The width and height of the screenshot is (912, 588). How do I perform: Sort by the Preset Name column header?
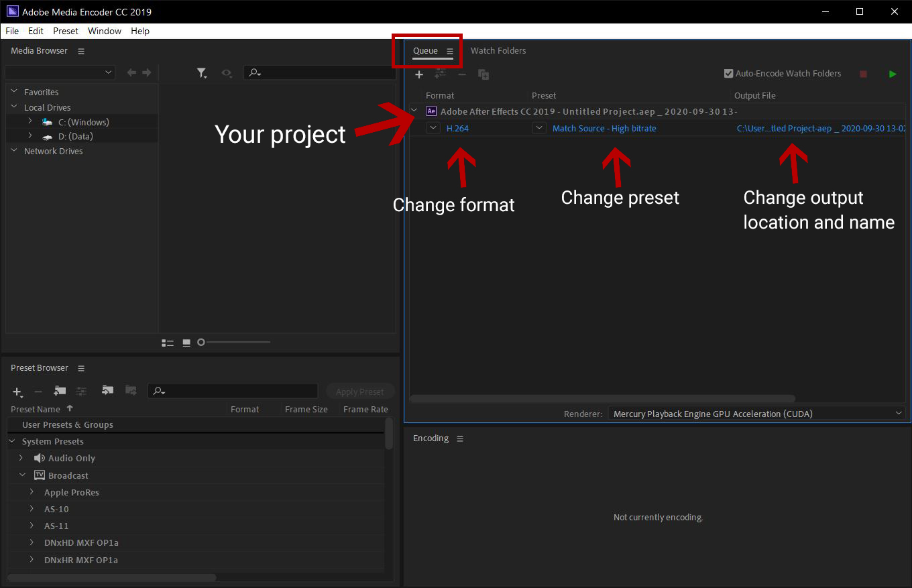click(x=36, y=409)
